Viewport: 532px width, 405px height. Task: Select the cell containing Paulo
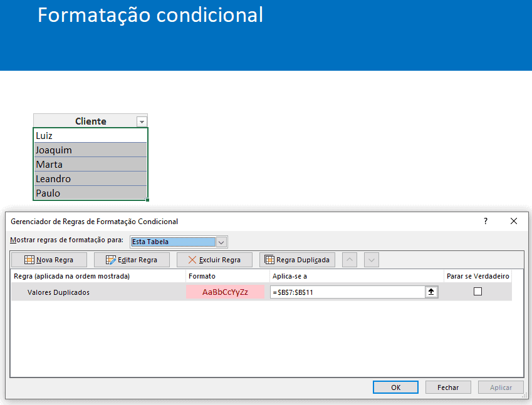[91, 193]
